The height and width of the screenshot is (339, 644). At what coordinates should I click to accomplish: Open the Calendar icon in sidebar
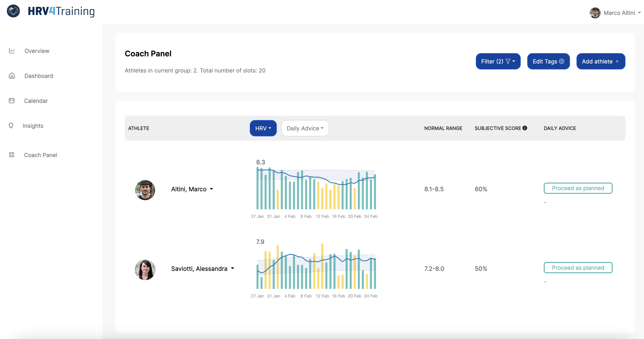[12, 100]
